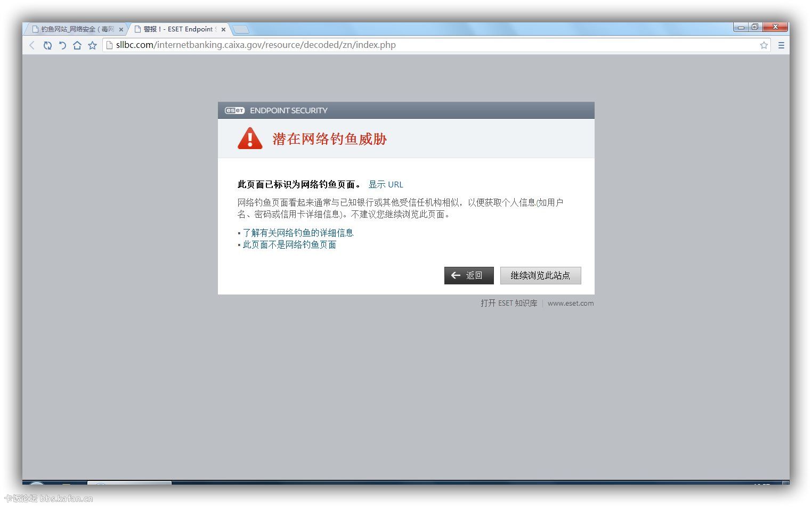812x507 pixels.
Task: Click the 此页面不是网络钓鱼页面 link
Action: [x=289, y=245]
